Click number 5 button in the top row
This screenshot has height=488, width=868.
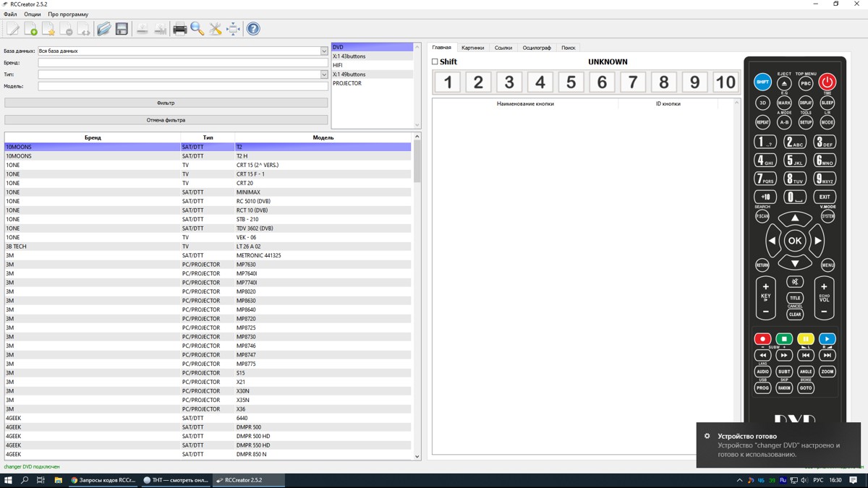point(571,82)
